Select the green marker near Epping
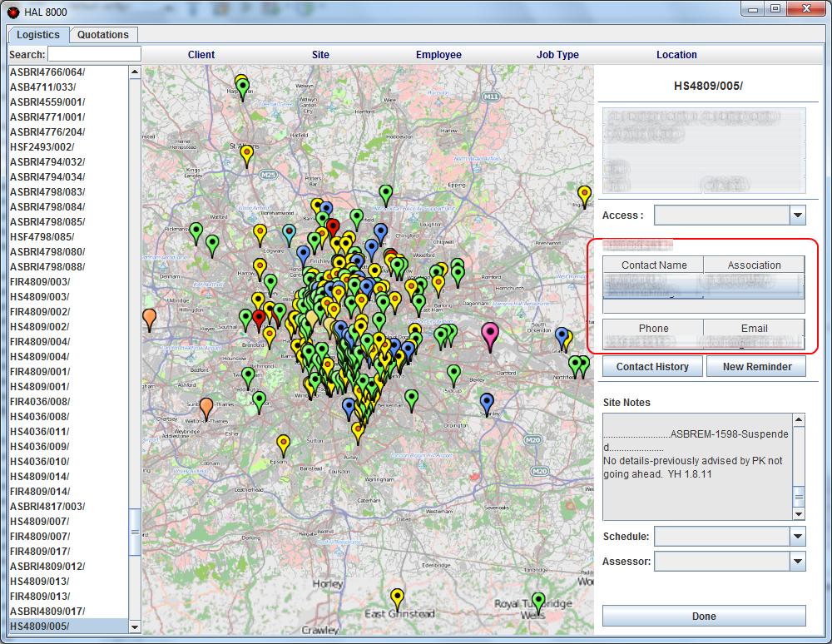This screenshot has height=644, width=832. (385, 194)
